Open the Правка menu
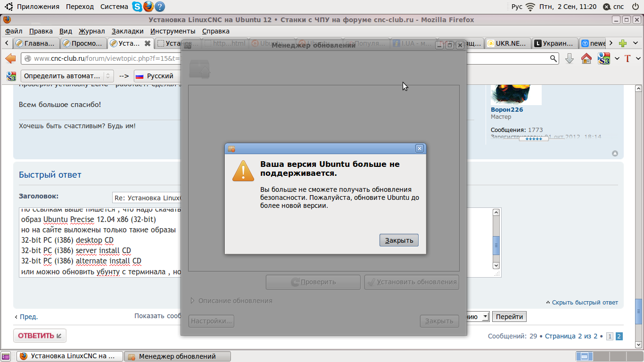Image resolution: width=644 pixels, height=362 pixels. [x=41, y=31]
